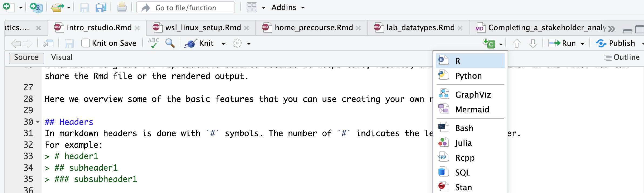644x193 pixels.
Task: Click the go to previous chunk arrow
Action: (516, 43)
